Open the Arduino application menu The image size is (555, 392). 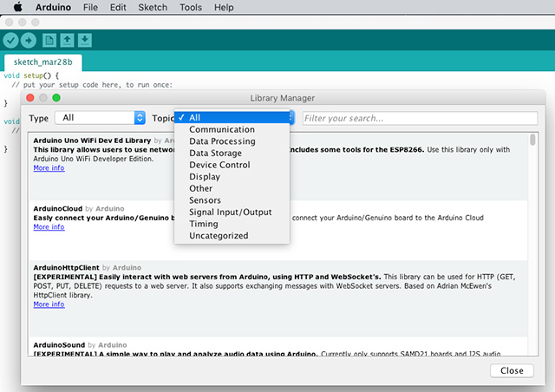pyautogui.click(x=53, y=7)
